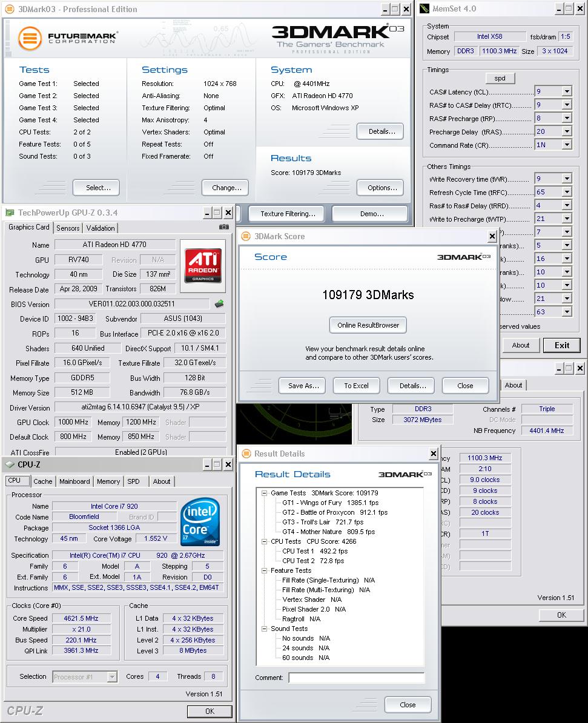
Task: Click Save As... in the Score dialog
Action: click(x=302, y=386)
